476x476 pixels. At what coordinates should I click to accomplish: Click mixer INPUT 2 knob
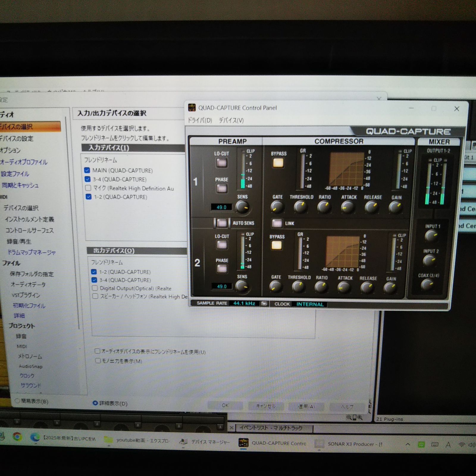click(429, 261)
